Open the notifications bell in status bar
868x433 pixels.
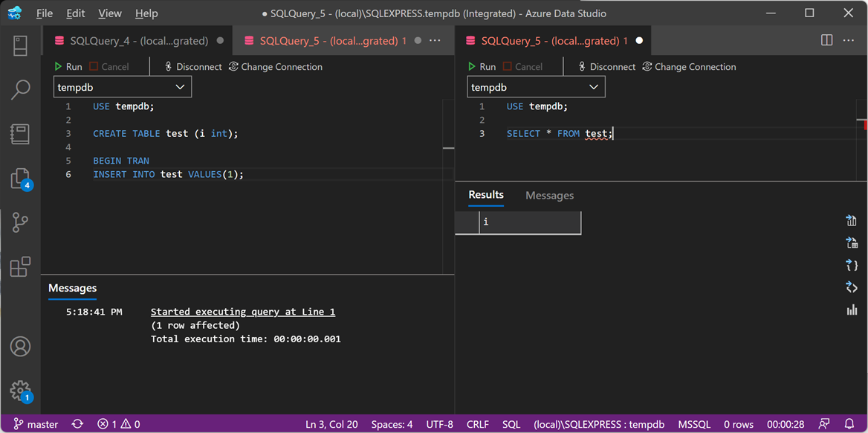pyautogui.click(x=849, y=424)
